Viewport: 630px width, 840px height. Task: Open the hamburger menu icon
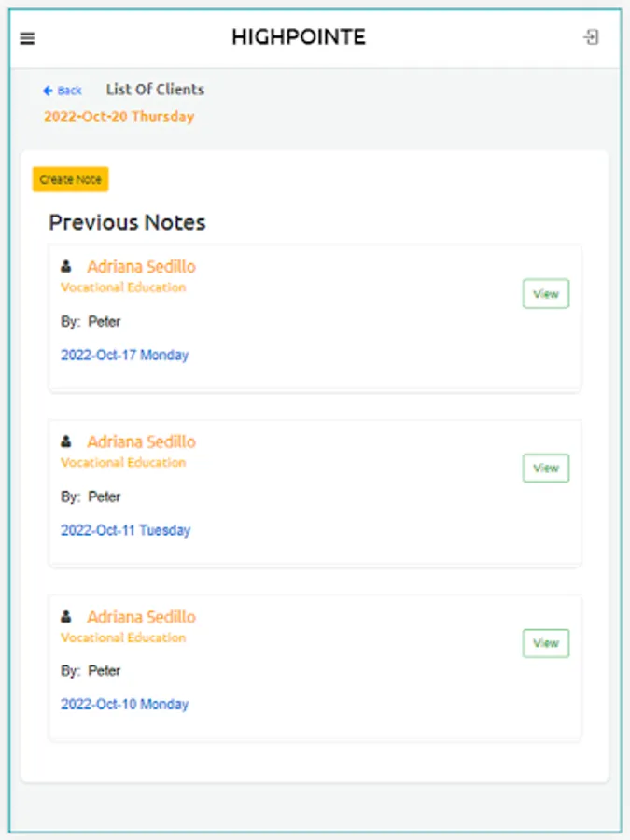[x=28, y=38]
